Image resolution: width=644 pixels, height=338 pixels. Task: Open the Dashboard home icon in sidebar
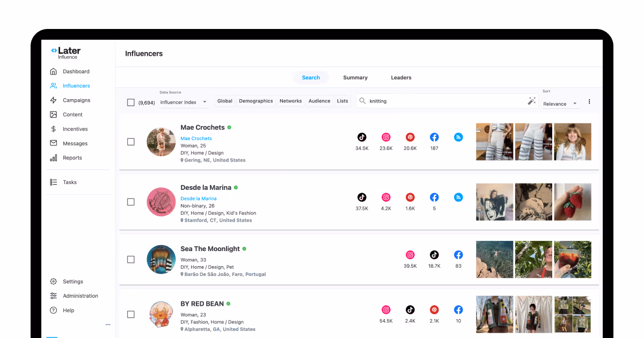(x=53, y=71)
